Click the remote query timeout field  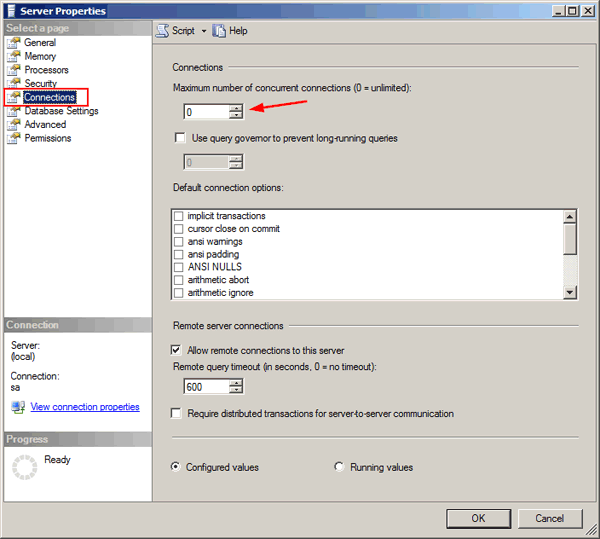point(207,387)
